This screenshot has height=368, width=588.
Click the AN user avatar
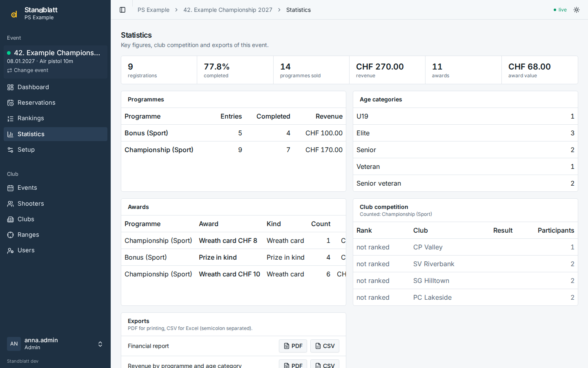(x=14, y=344)
